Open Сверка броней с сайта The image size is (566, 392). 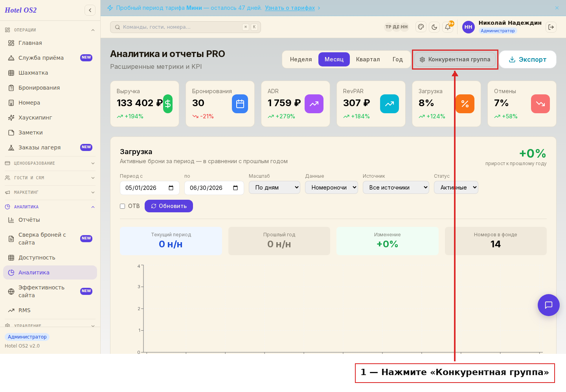coord(50,239)
